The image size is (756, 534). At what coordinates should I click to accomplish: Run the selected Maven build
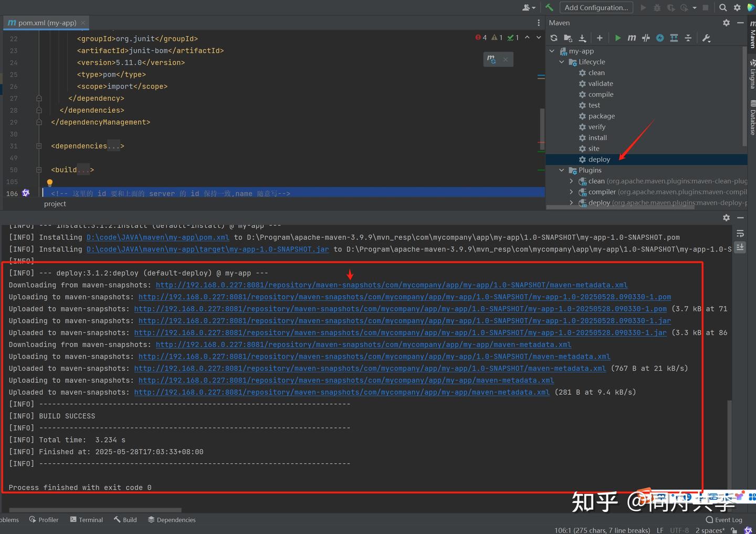click(618, 38)
